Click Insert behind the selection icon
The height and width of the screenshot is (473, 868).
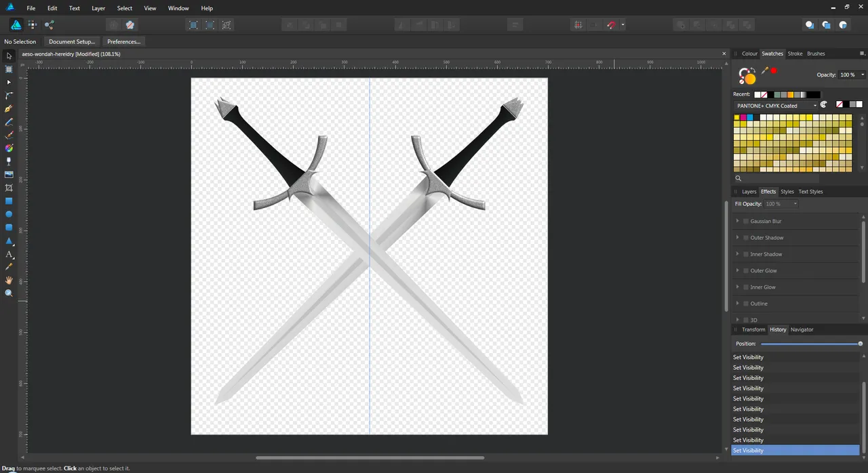click(x=809, y=24)
